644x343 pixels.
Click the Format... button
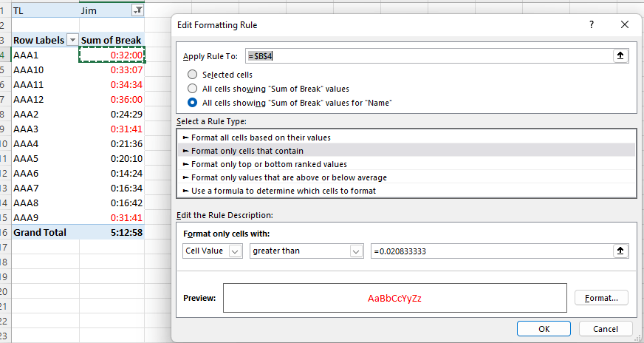[x=601, y=298]
